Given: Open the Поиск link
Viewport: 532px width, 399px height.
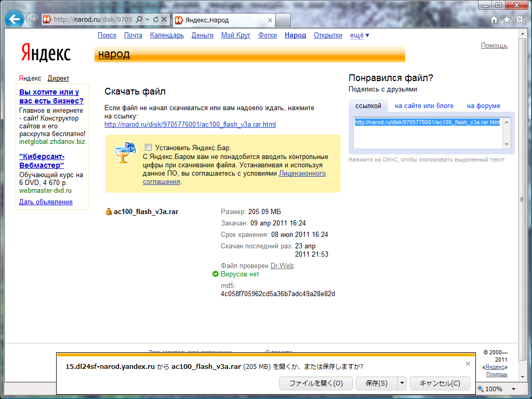Looking at the screenshot, I should point(107,35).
